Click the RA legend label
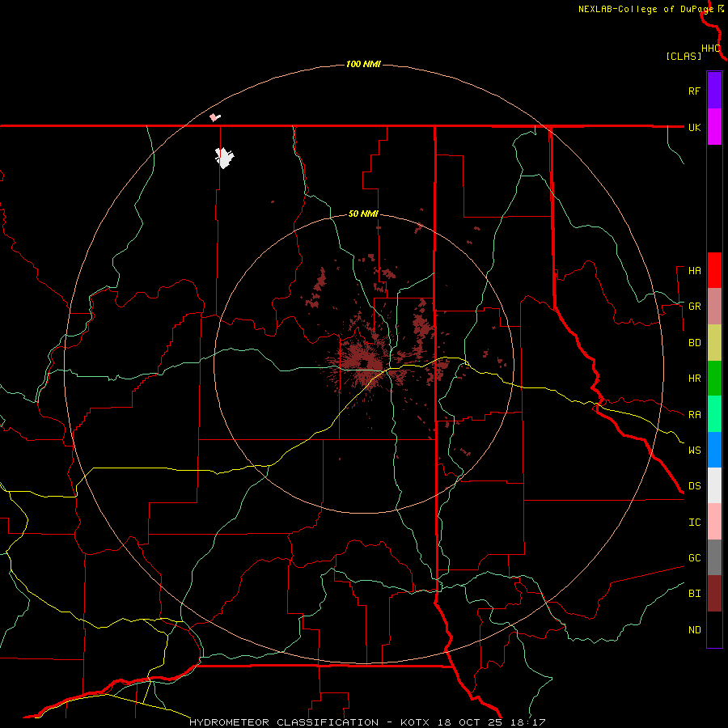728x728 pixels. [694, 415]
